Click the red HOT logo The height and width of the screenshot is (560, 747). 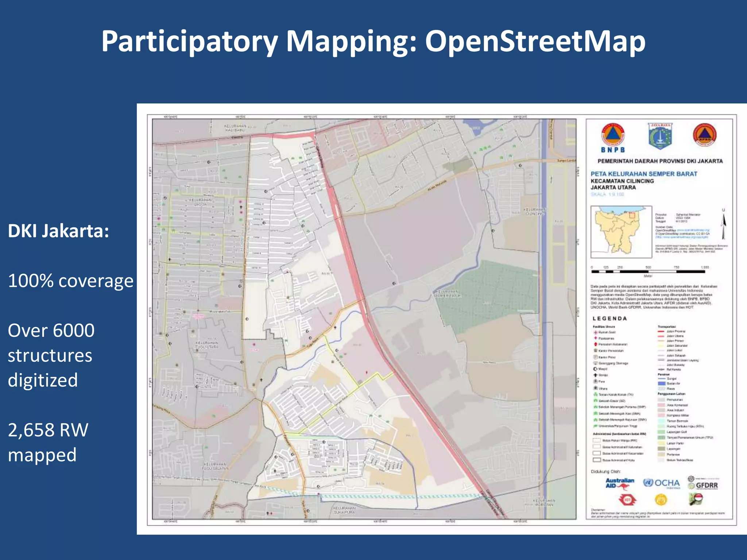coord(627,499)
